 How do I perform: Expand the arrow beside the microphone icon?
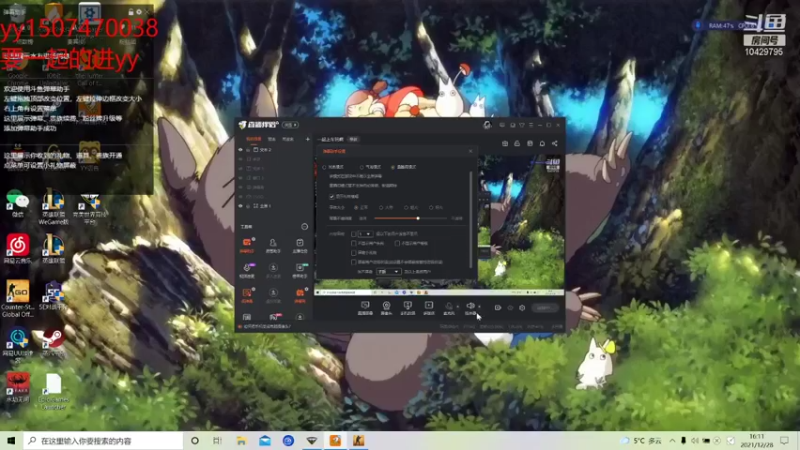(457, 306)
